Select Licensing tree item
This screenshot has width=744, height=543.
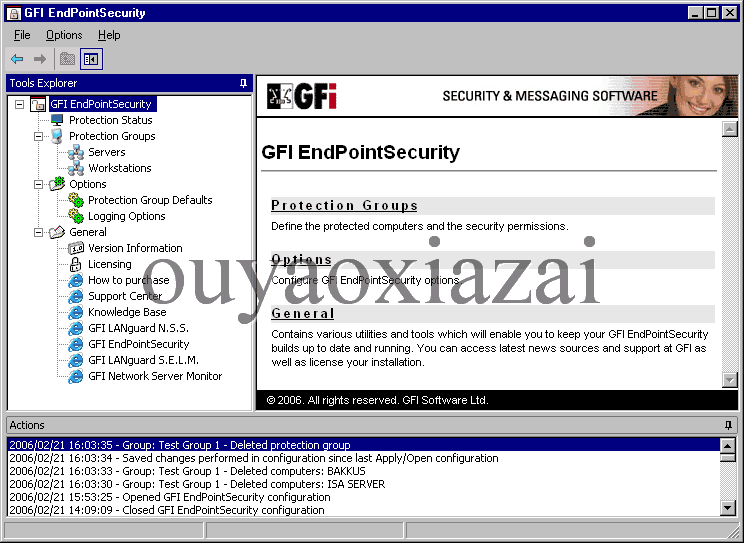coord(110,264)
